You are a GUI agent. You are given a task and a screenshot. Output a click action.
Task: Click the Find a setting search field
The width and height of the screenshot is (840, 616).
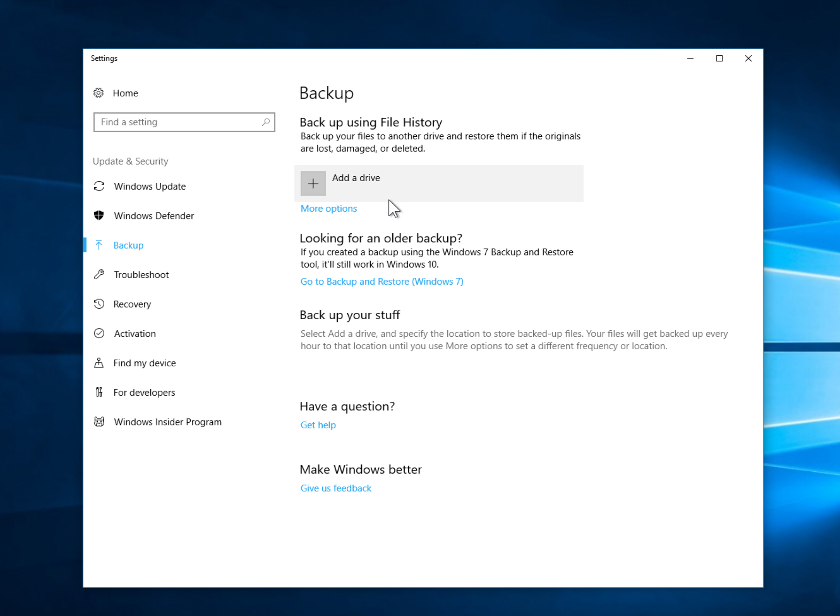(x=185, y=122)
